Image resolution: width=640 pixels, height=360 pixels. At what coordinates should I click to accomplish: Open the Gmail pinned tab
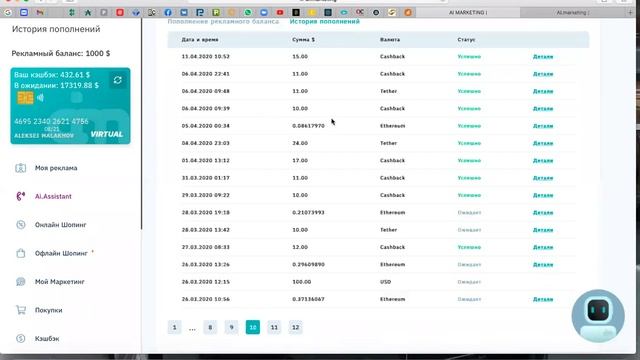click(x=40, y=13)
